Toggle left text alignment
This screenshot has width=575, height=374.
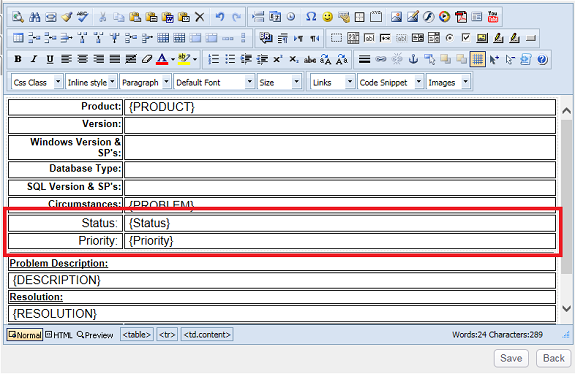click(x=66, y=59)
